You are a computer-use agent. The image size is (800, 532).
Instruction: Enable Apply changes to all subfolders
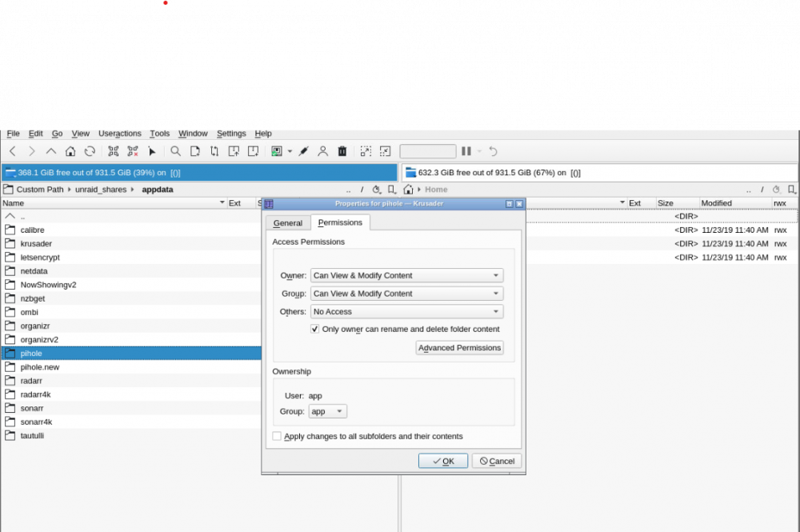(277, 436)
